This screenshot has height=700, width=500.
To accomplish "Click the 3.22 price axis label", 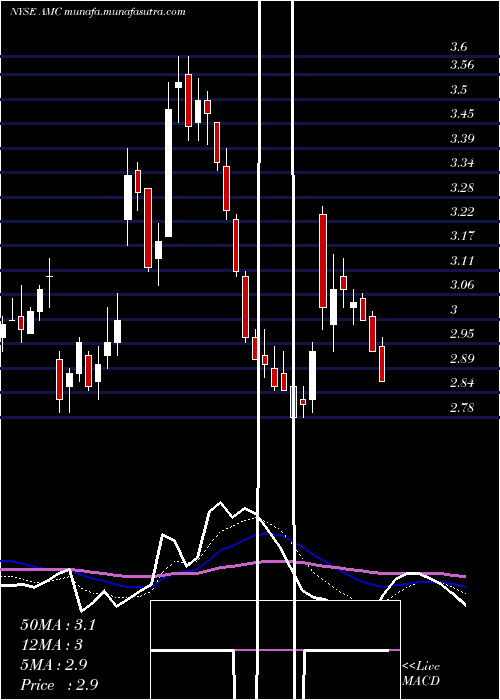I will [x=462, y=212].
